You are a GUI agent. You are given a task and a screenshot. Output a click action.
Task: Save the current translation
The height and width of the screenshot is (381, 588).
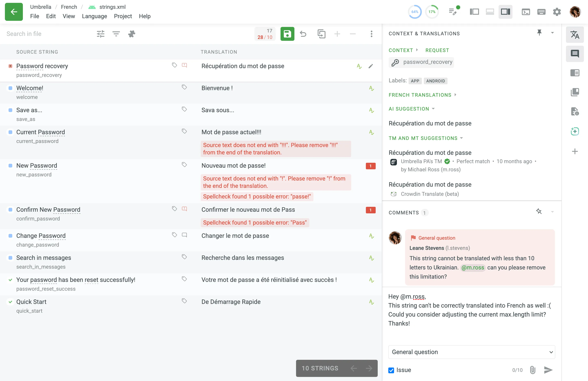[x=287, y=34]
